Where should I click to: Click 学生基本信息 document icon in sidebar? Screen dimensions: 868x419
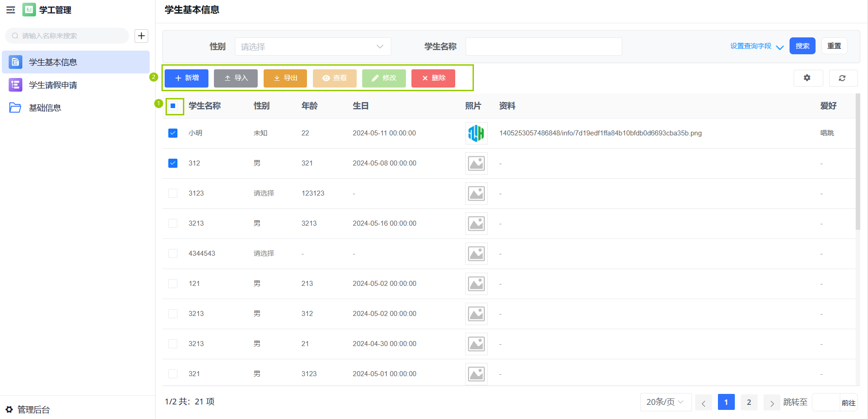(x=16, y=62)
